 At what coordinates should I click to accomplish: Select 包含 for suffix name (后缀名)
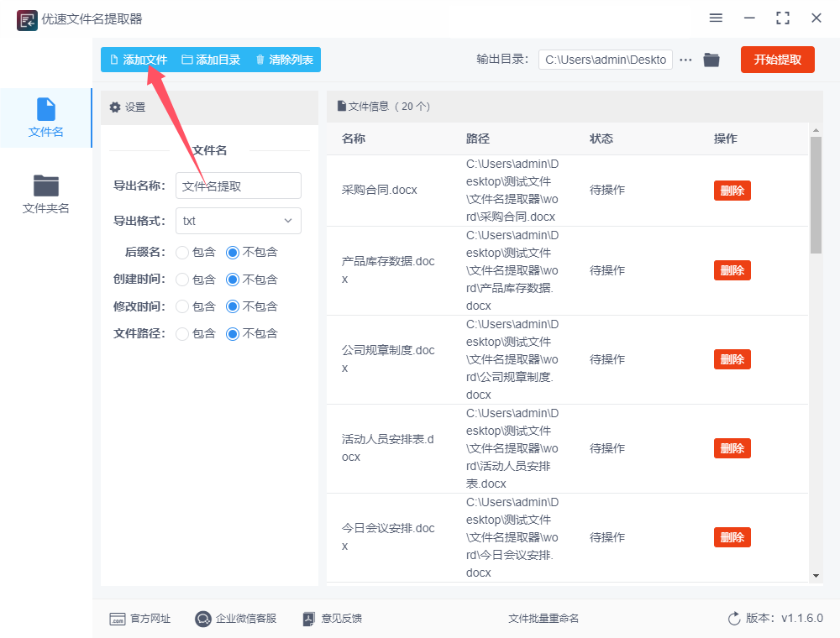coord(182,252)
